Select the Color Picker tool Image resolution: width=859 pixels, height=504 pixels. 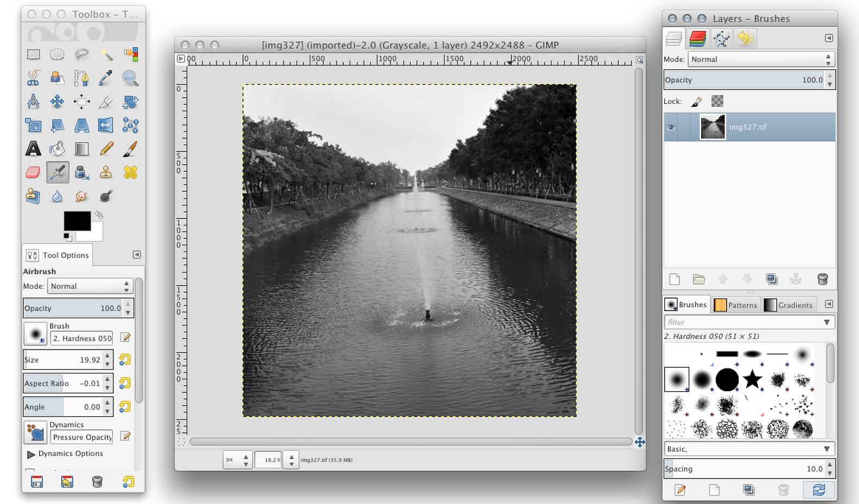[x=106, y=78]
